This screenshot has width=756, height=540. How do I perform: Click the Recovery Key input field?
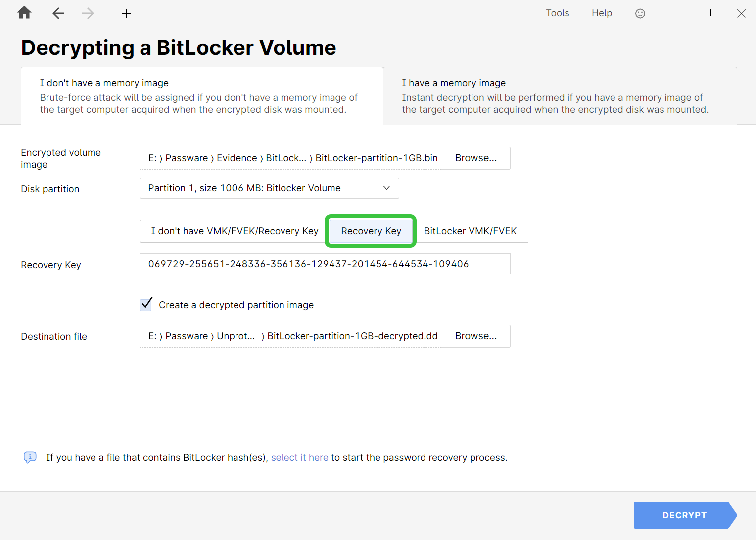pyautogui.click(x=325, y=264)
